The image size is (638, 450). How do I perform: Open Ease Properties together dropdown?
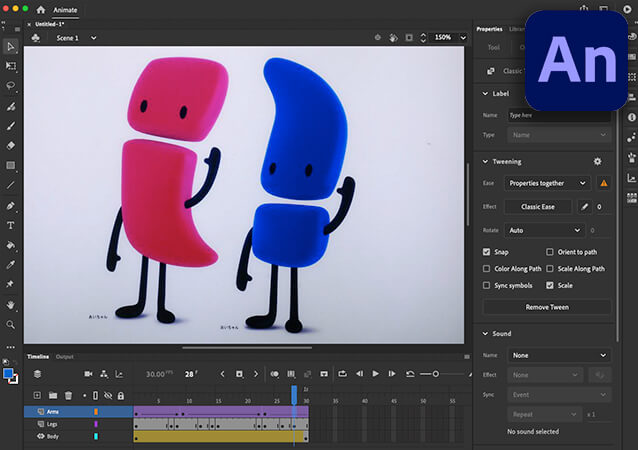pos(548,183)
